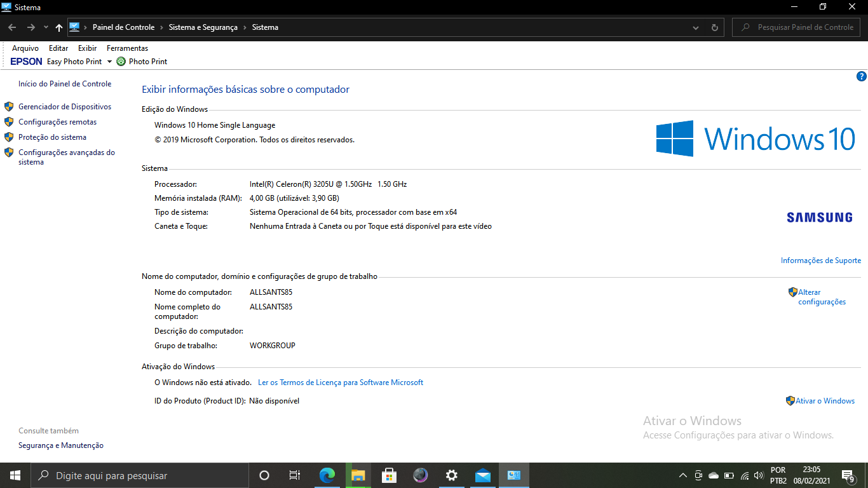Open the volume speaker tray icon
This screenshot has height=488, width=868.
click(759, 475)
